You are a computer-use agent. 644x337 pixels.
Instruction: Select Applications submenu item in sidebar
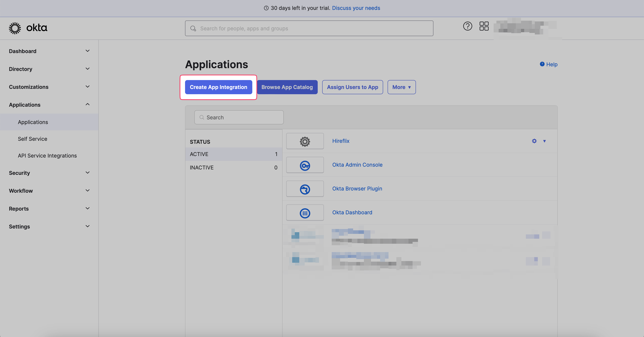click(x=49, y=122)
